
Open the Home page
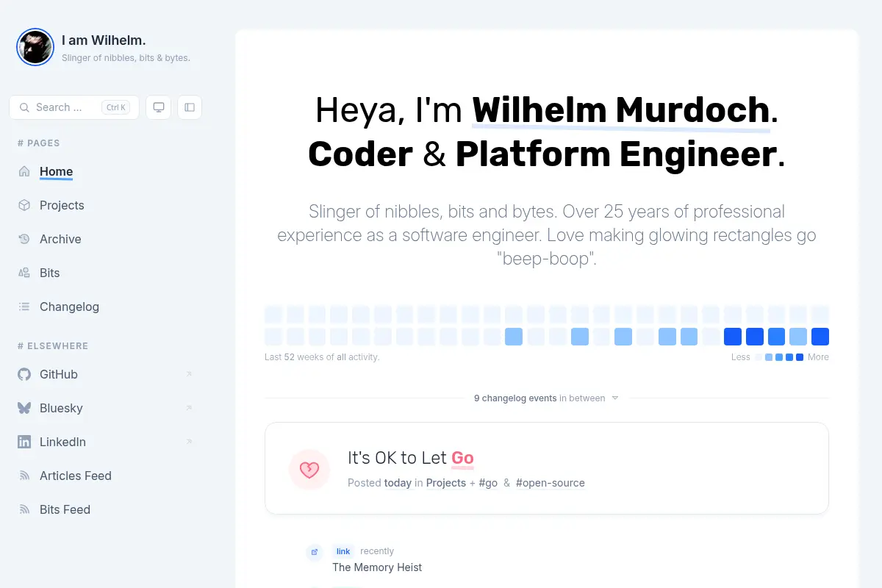(56, 171)
